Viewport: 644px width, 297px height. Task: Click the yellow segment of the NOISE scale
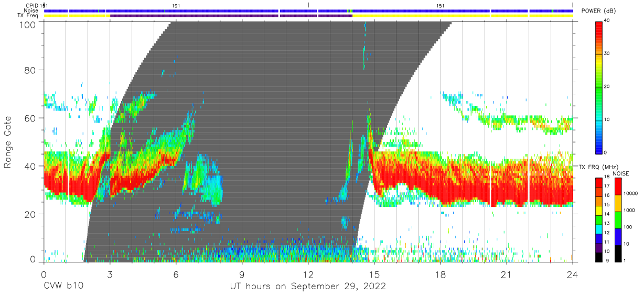click(x=618, y=203)
